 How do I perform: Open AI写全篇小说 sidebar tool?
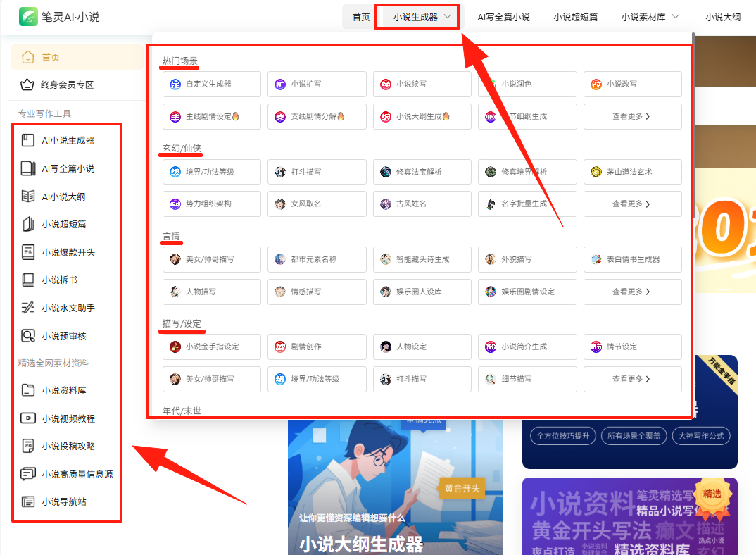coord(58,168)
